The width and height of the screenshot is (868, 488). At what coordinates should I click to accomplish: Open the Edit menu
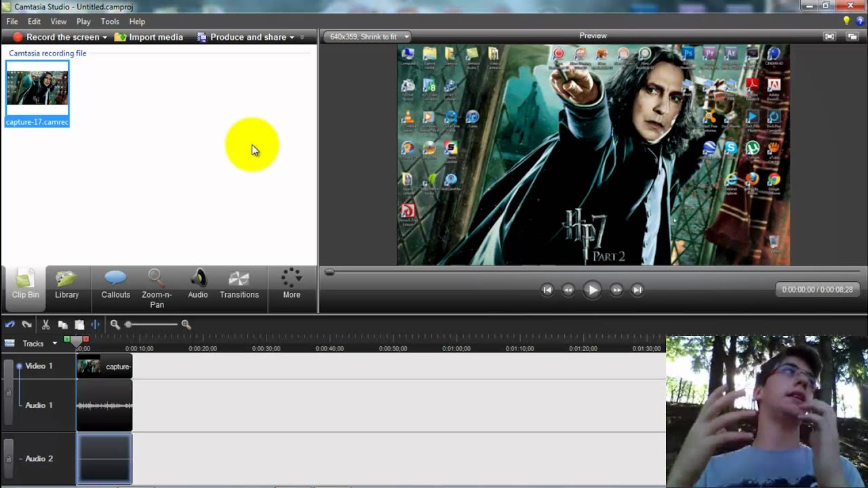pos(34,22)
